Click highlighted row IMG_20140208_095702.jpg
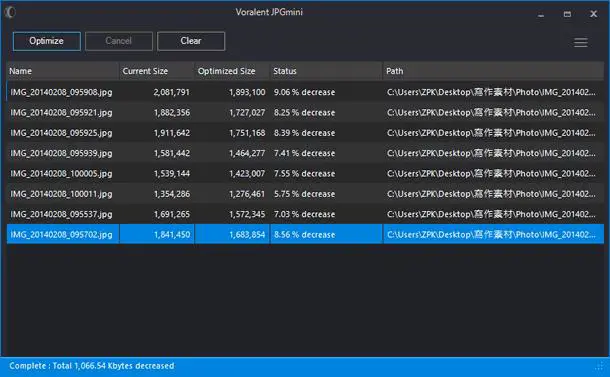The height and width of the screenshot is (377, 610). click(x=305, y=234)
